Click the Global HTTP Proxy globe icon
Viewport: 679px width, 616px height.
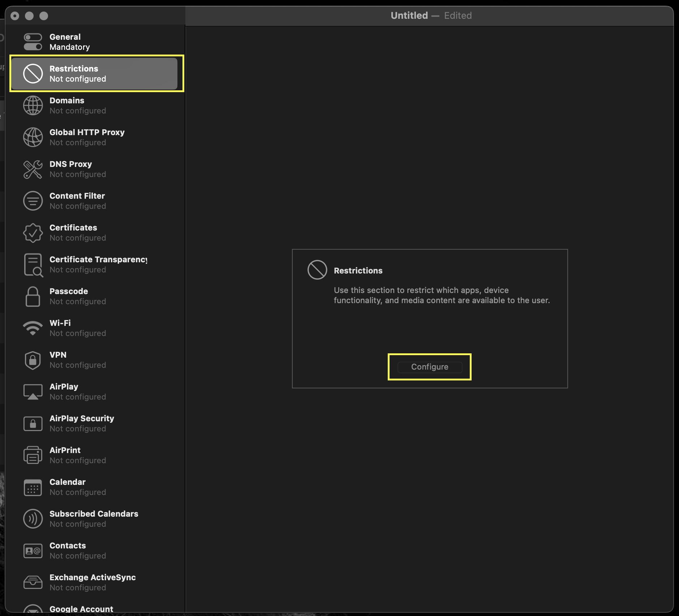pyautogui.click(x=33, y=137)
